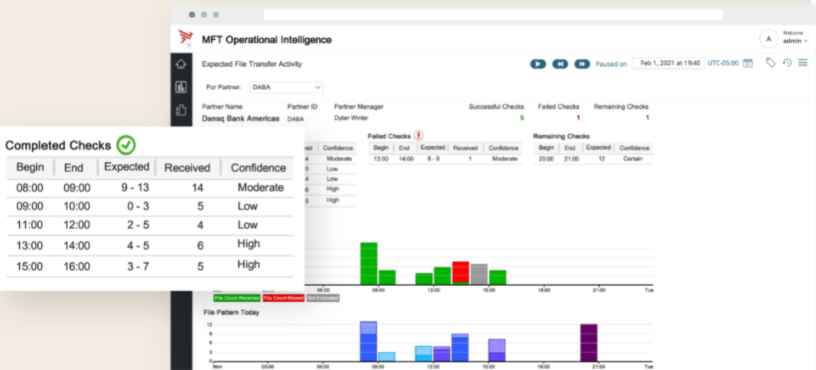The width and height of the screenshot is (816, 370).
Task: Step ahead with the fast-forward button
Action: pos(582,64)
